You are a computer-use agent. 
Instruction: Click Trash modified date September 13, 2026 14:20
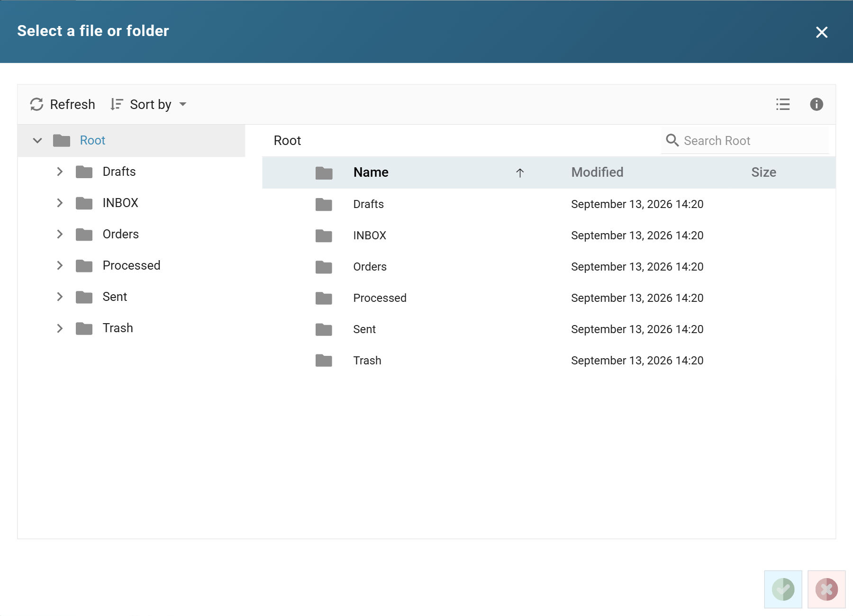[x=637, y=361]
